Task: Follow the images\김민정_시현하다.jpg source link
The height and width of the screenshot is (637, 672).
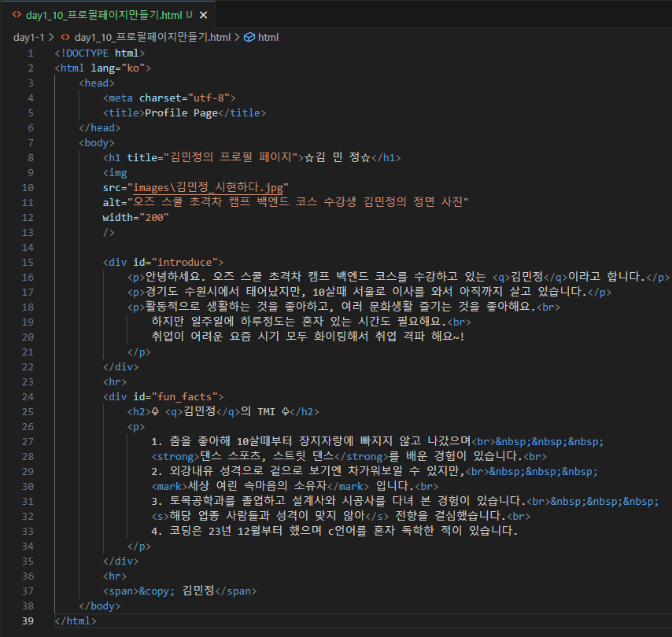Action: click(x=209, y=188)
